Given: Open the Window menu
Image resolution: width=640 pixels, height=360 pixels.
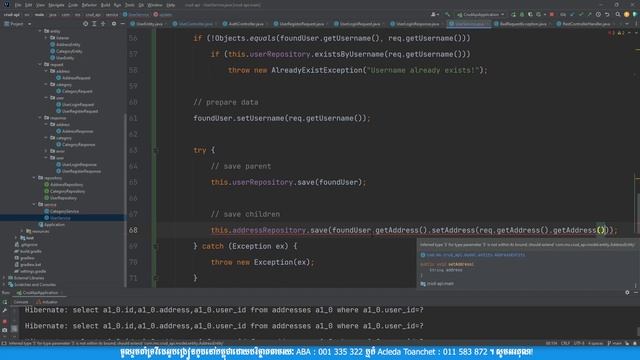Looking at the screenshot, I should tap(155, 5).
